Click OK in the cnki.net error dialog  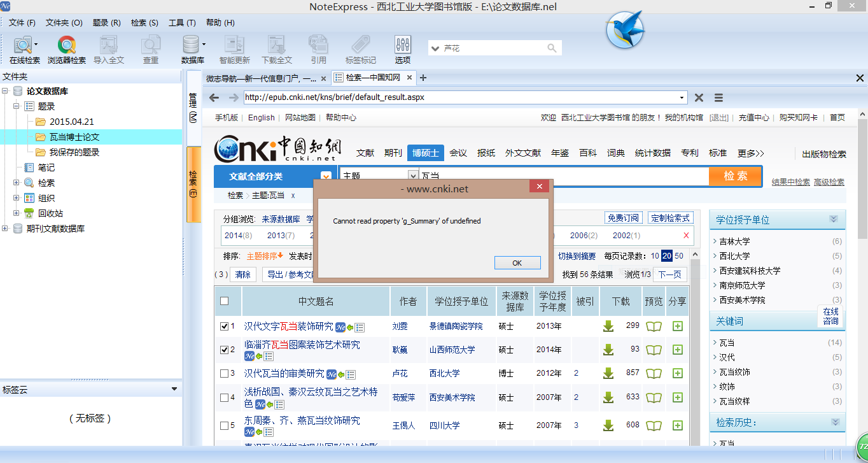tap(517, 263)
